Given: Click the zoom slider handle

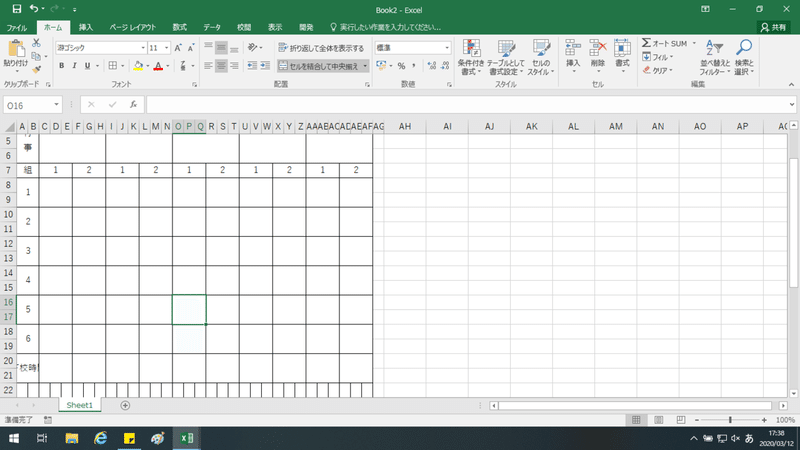Looking at the screenshot, I should 730,420.
